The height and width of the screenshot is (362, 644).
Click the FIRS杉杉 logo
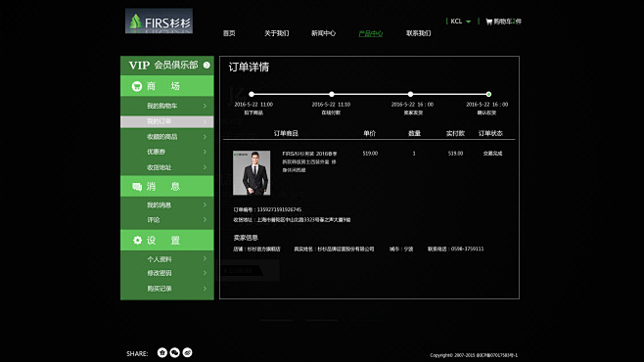click(159, 21)
